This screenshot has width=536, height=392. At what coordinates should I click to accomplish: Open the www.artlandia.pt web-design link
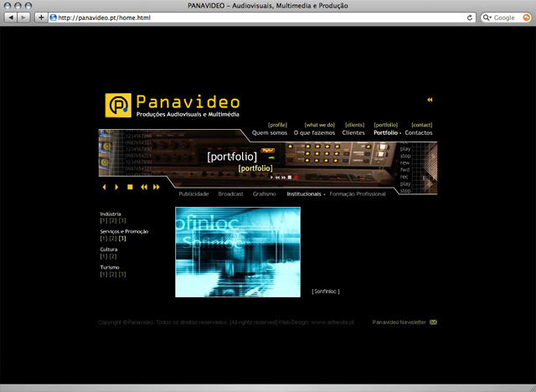(332, 322)
